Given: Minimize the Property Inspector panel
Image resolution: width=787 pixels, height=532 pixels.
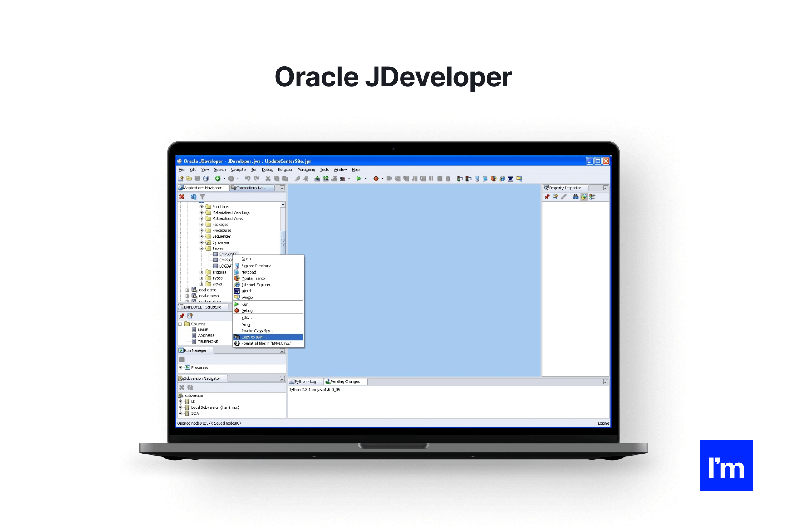Looking at the screenshot, I should coord(605,188).
